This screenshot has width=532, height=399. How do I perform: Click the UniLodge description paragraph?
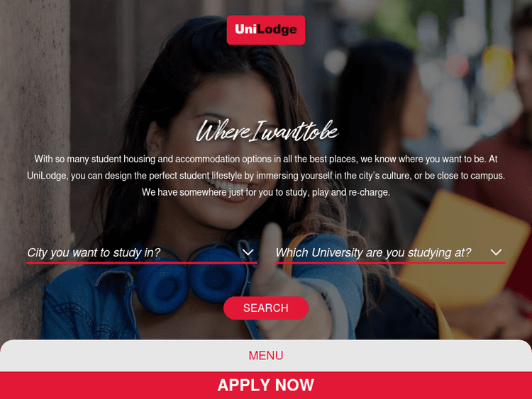(266, 176)
